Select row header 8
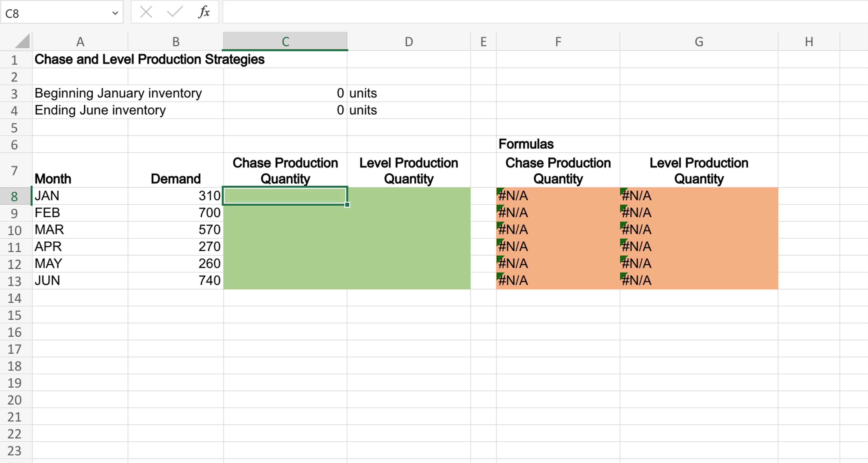Image resolution: width=868 pixels, height=463 pixels. (14, 196)
